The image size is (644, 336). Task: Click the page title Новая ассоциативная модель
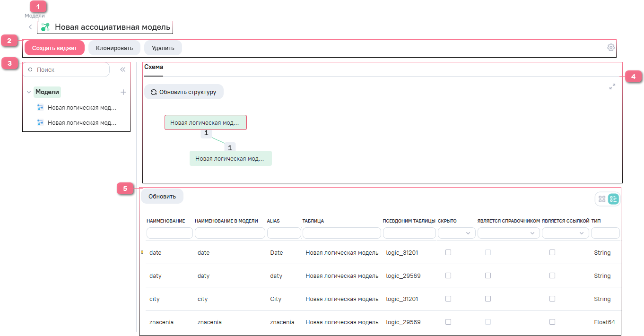(x=113, y=27)
